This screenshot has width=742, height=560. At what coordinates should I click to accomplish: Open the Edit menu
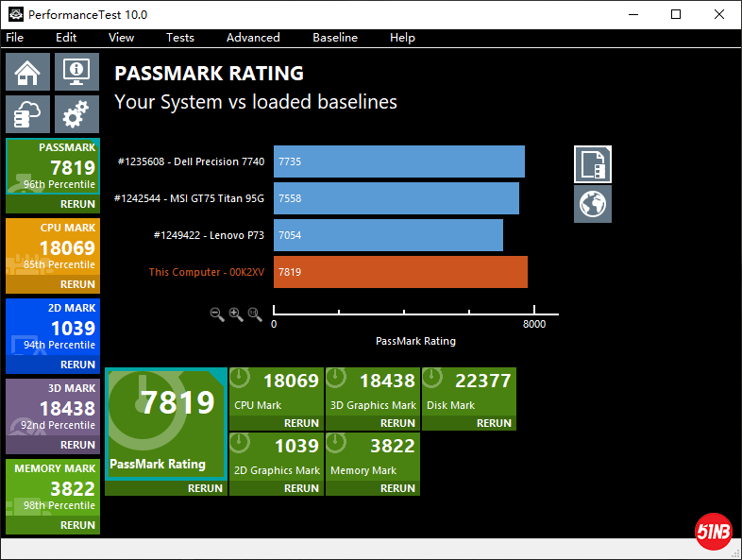pyautogui.click(x=66, y=38)
